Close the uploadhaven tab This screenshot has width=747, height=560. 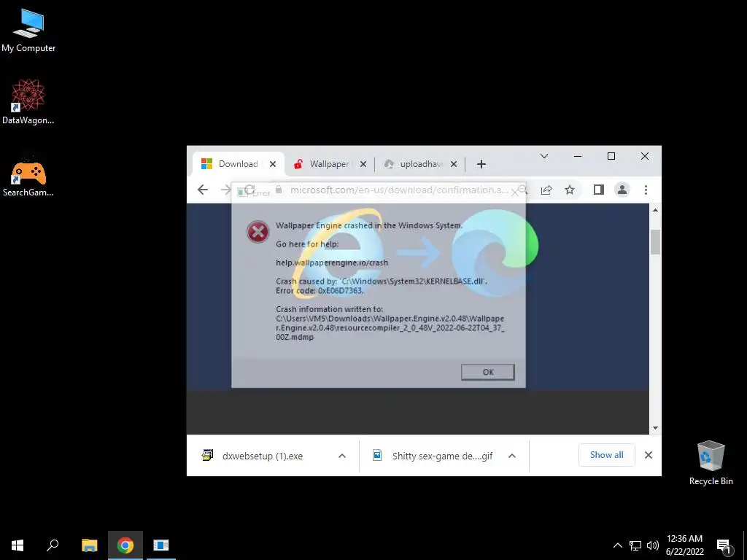click(x=454, y=164)
